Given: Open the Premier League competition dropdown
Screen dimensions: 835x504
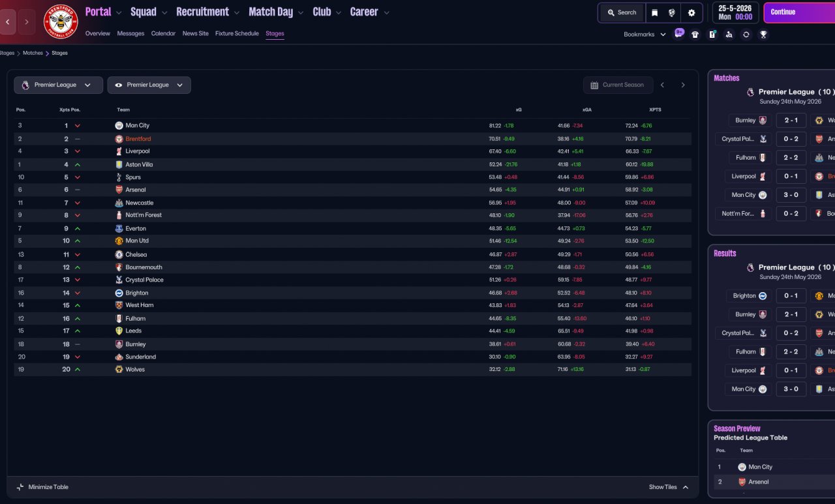Looking at the screenshot, I should (x=59, y=85).
